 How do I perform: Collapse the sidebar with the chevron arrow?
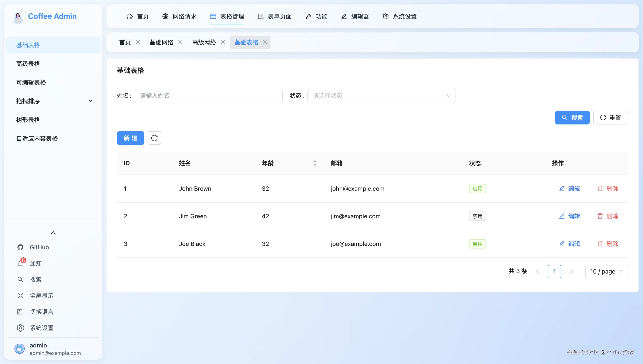(53, 233)
